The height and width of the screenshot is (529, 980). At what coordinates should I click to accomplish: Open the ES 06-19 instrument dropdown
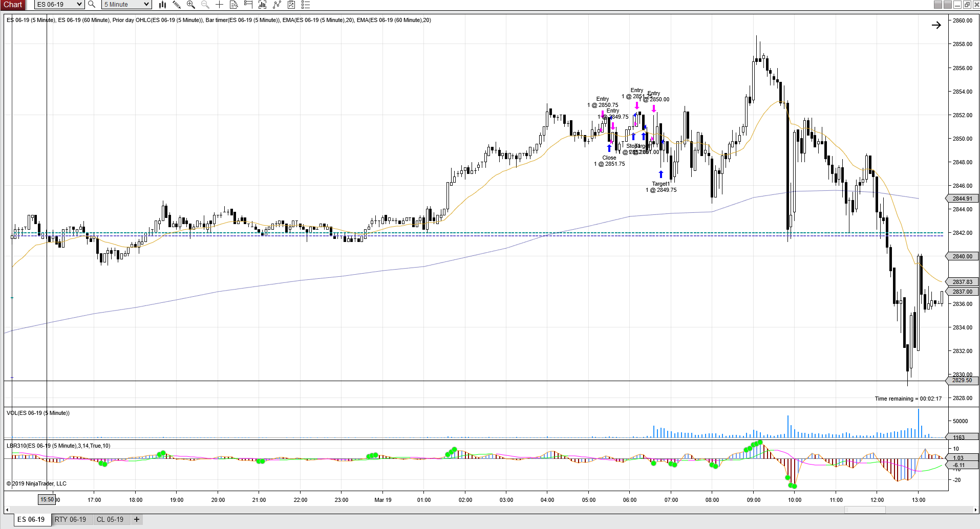pyautogui.click(x=59, y=5)
